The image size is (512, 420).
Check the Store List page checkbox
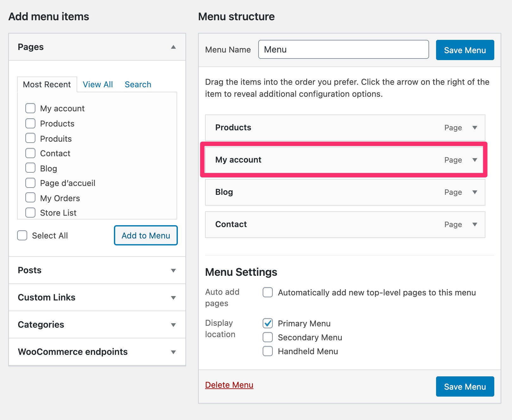click(x=30, y=213)
